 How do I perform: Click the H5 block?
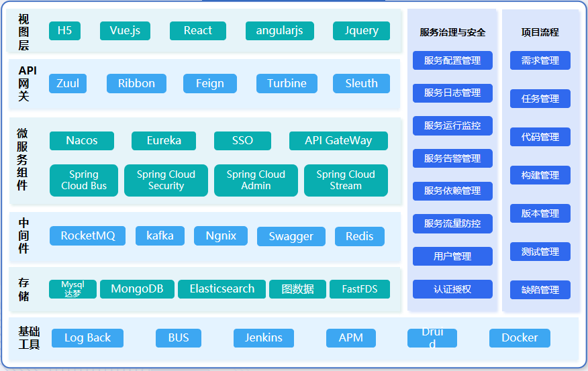coord(64,31)
